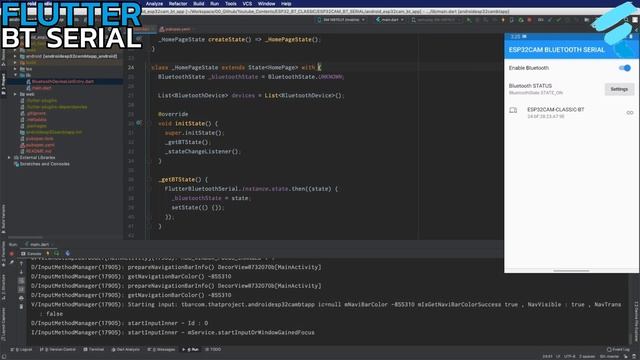The image size is (640, 360).
Task: Open the Run menu
Action: [x=214, y=4]
